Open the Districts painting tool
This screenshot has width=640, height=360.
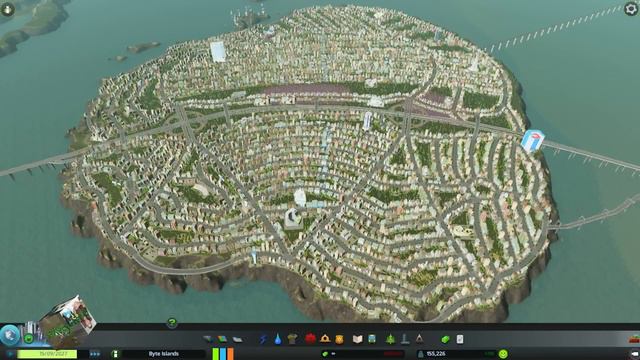[237, 339]
